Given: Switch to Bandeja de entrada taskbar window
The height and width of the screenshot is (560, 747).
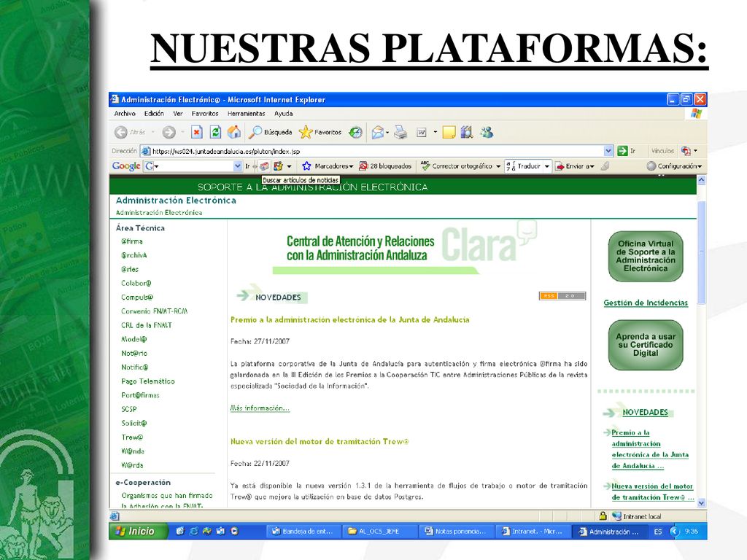Looking at the screenshot, I should (303, 531).
